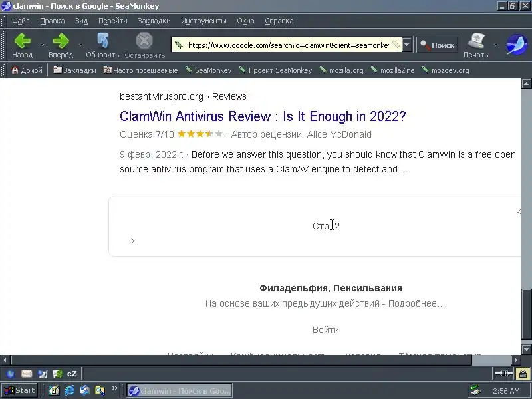Print the page with Печать
The width and height of the screenshot is (532, 399).
tap(475, 45)
